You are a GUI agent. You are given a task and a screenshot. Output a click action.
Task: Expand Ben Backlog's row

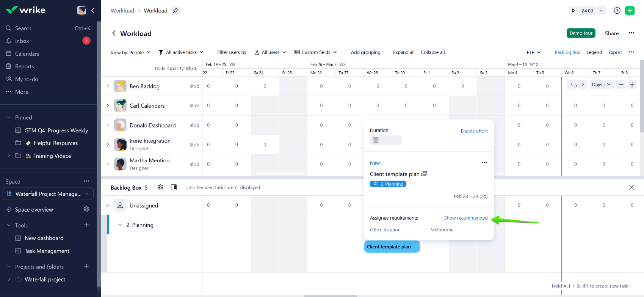click(x=108, y=86)
